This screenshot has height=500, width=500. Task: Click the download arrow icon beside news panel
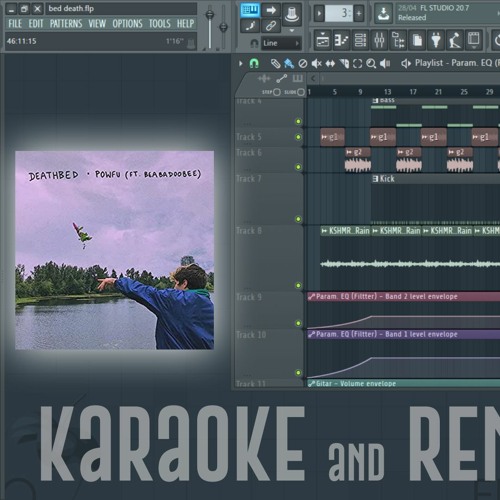383,14
